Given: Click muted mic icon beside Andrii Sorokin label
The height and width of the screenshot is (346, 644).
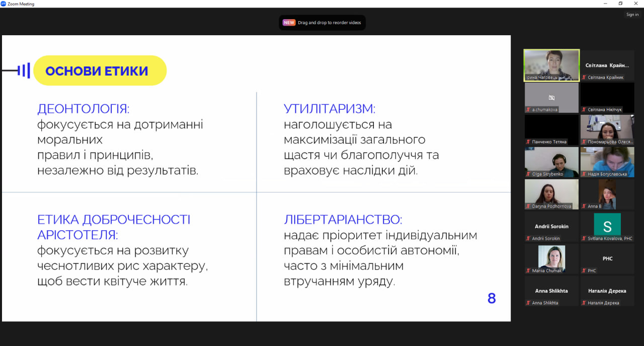Looking at the screenshot, I should tap(529, 239).
